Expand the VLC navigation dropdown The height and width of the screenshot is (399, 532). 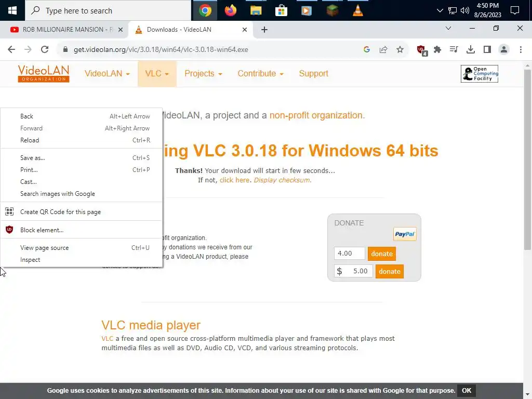157,74
